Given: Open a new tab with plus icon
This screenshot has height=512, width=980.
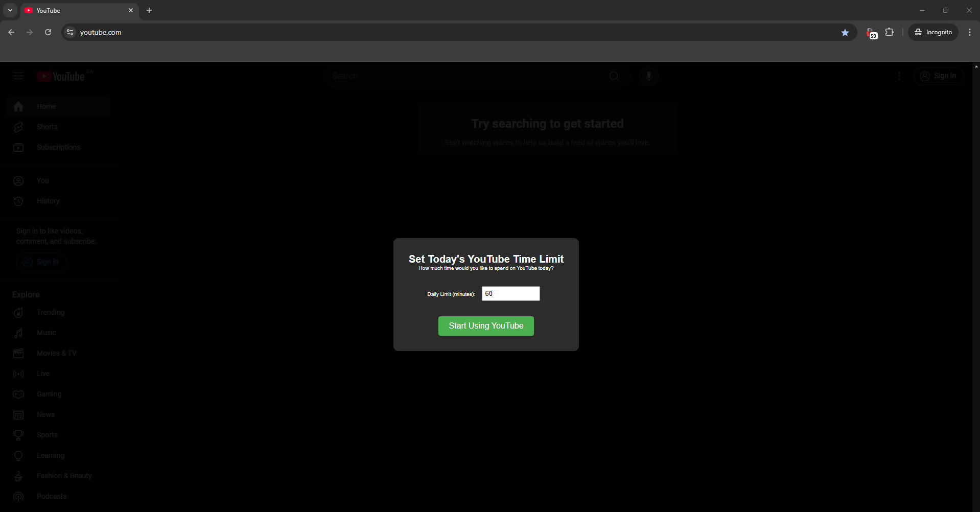Looking at the screenshot, I should (149, 10).
